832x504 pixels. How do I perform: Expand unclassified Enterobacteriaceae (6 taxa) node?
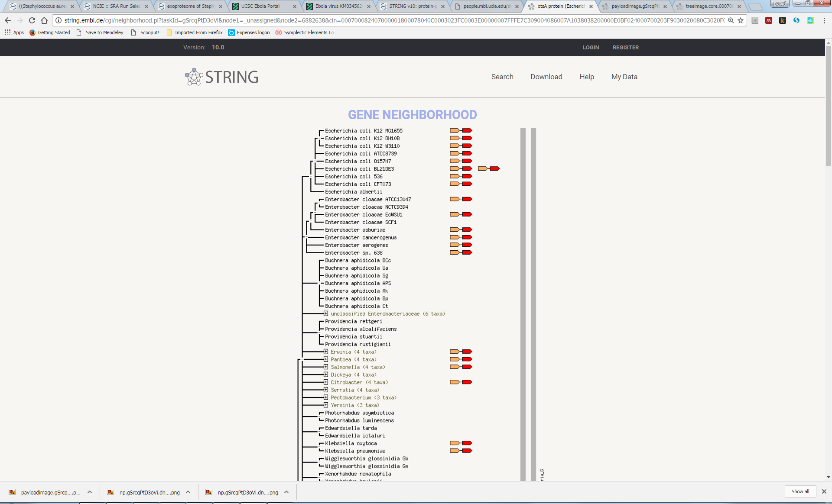[326, 313]
